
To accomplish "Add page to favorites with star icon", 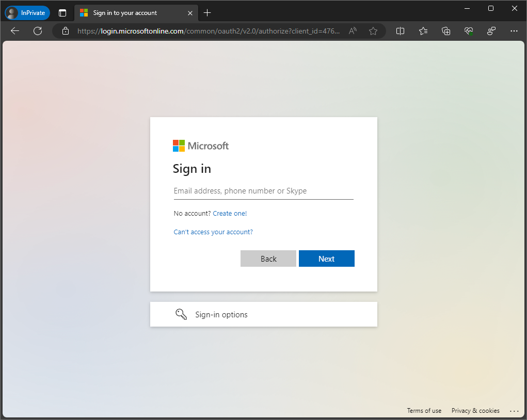I will (x=373, y=31).
